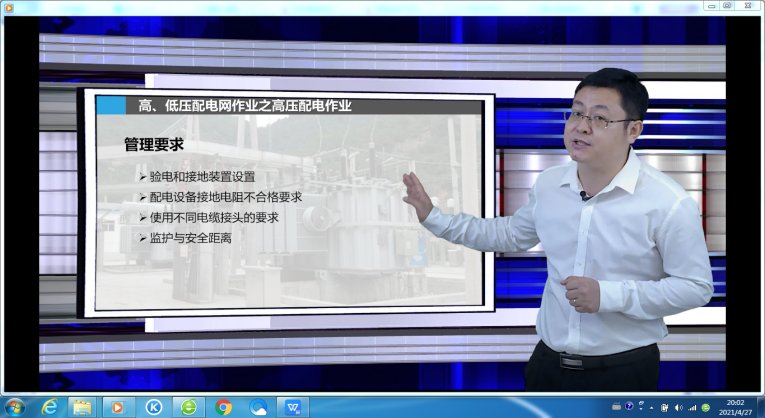Close the video player window
The image size is (765, 418).
[x=748, y=6]
